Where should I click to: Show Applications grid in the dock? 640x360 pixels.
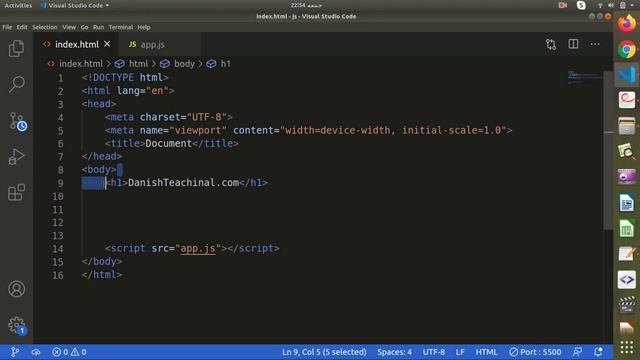pos(627,347)
